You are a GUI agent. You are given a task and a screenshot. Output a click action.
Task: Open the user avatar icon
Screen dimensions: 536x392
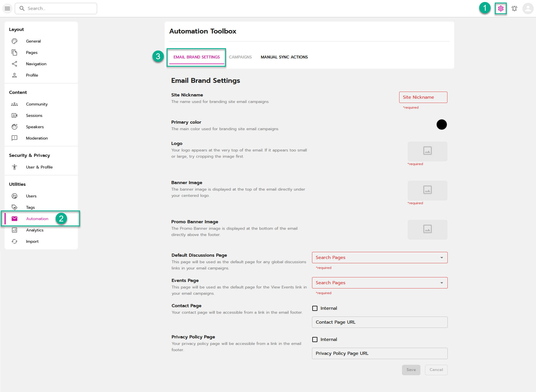pyautogui.click(x=528, y=9)
